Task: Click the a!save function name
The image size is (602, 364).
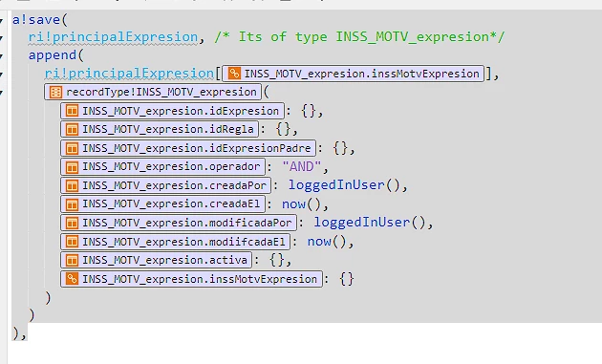Action: click(36, 19)
